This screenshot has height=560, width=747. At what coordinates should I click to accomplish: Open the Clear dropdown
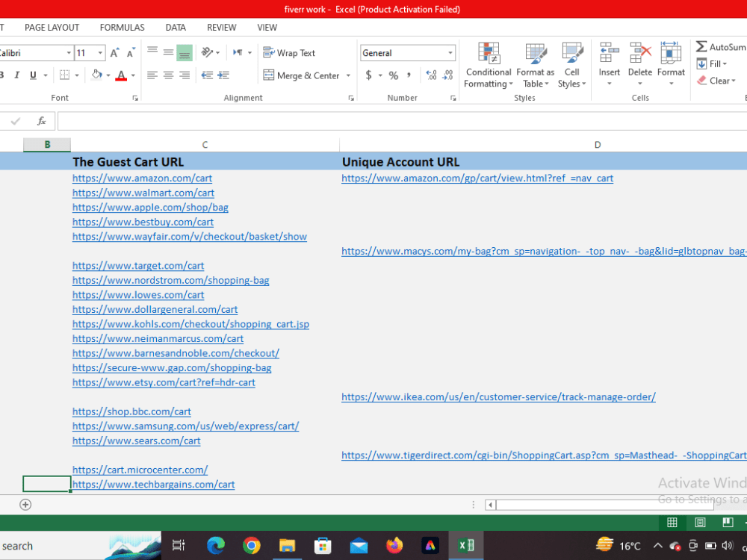tap(716, 81)
